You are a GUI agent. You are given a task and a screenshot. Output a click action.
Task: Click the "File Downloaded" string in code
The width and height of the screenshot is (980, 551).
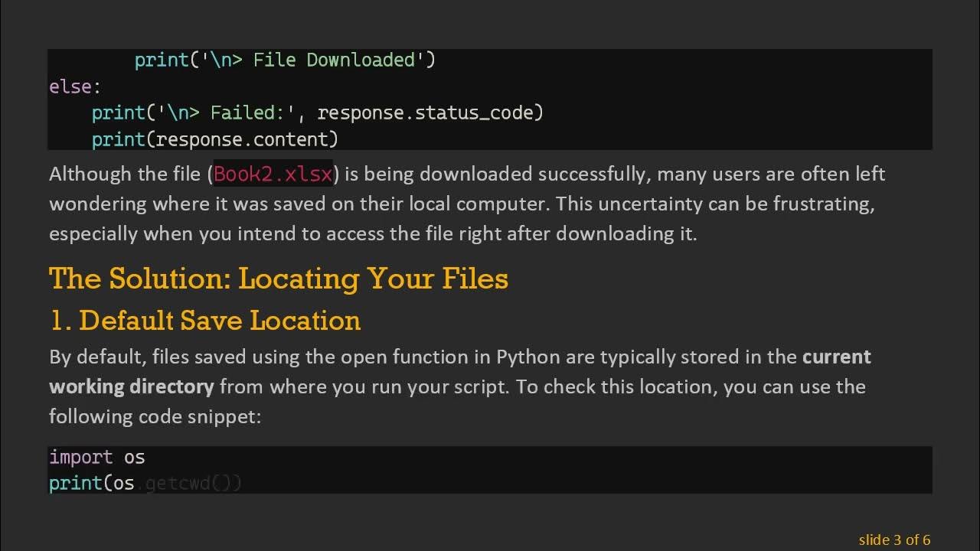point(334,60)
